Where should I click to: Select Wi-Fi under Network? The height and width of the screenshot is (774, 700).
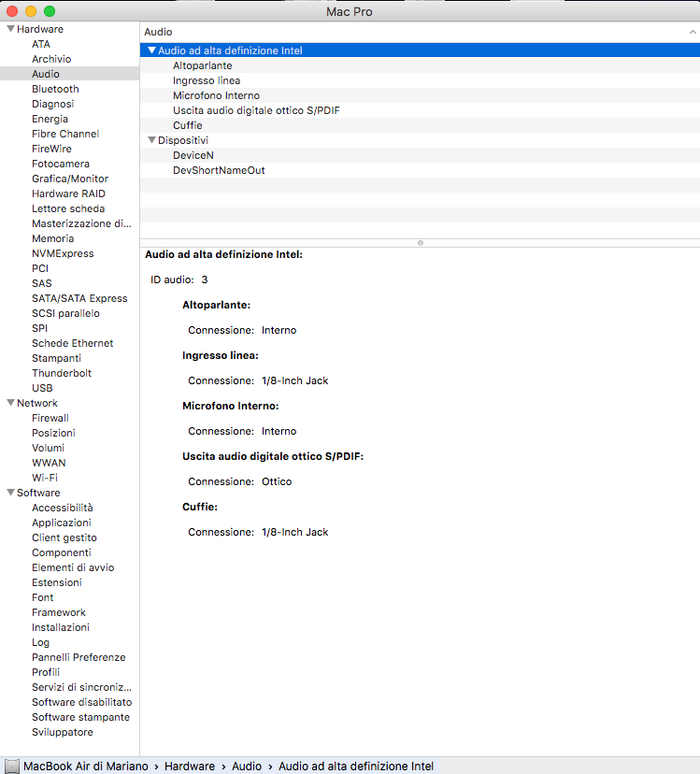point(45,478)
